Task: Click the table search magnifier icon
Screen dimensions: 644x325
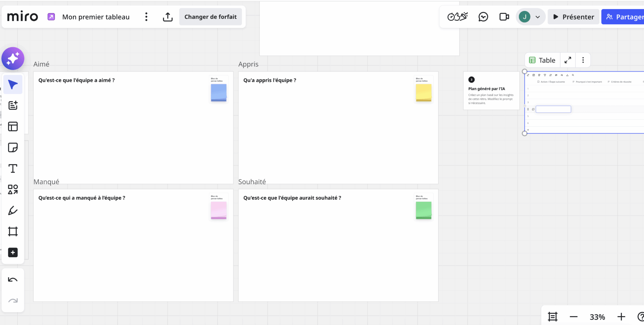Action: tap(573, 75)
